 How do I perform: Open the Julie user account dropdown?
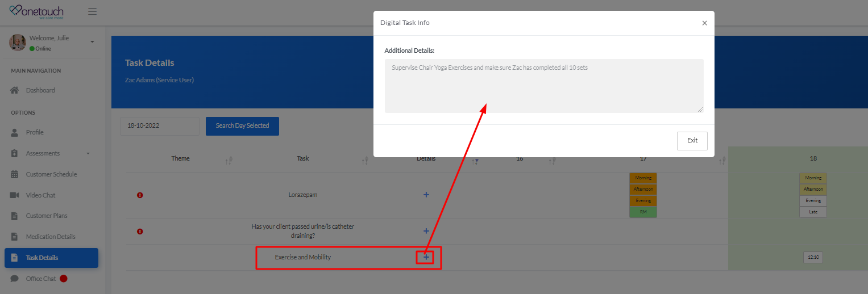[92, 42]
